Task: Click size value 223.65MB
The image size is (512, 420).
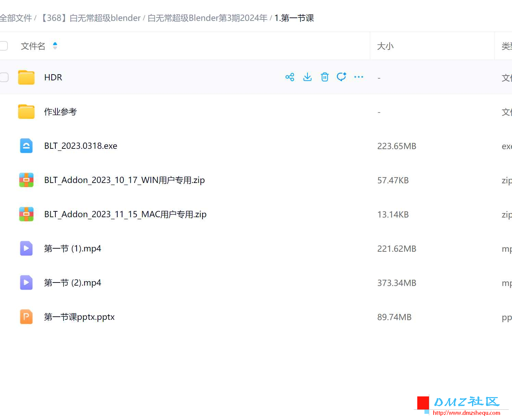Action: [397, 146]
